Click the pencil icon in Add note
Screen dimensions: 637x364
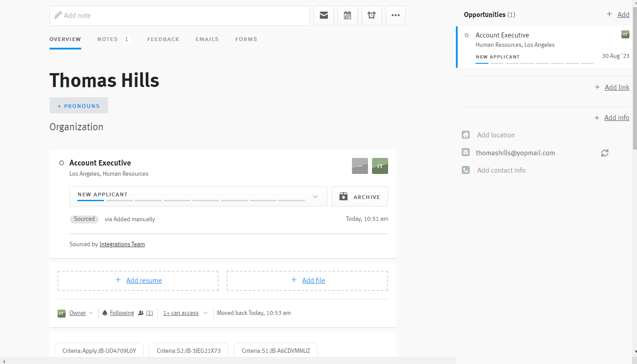(58, 15)
